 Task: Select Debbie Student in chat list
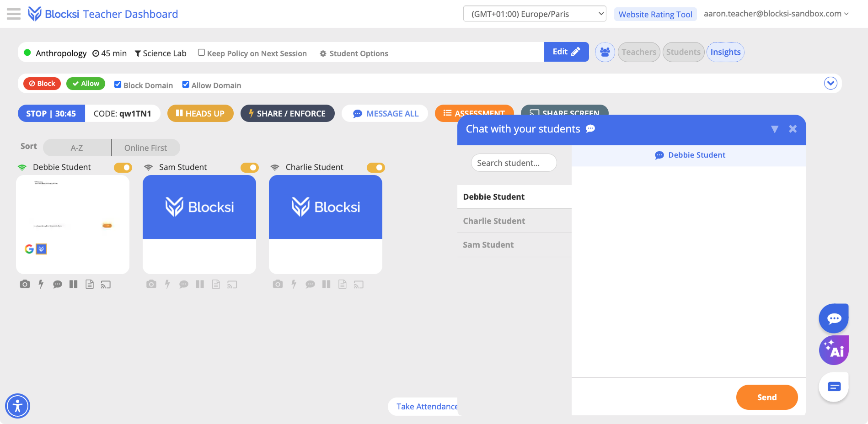tap(514, 197)
